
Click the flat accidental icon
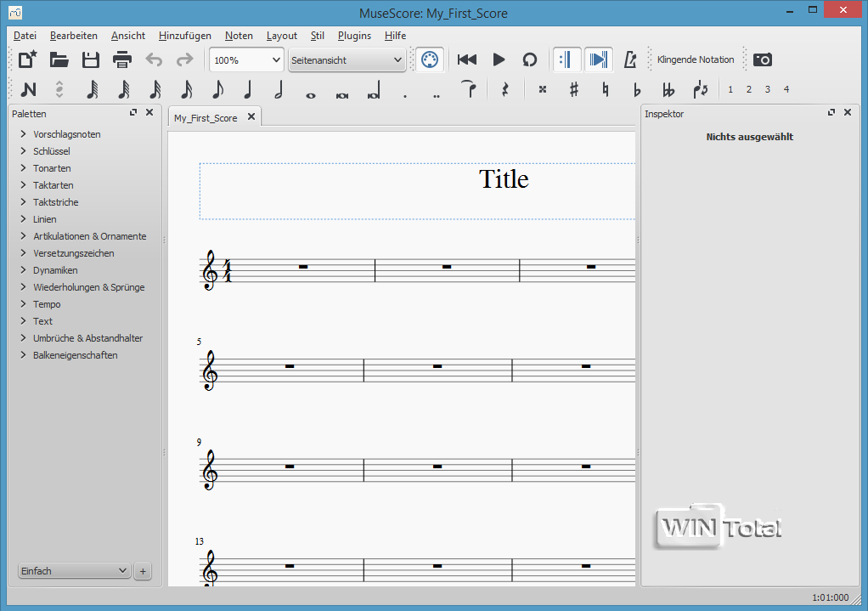[x=637, y=89]
